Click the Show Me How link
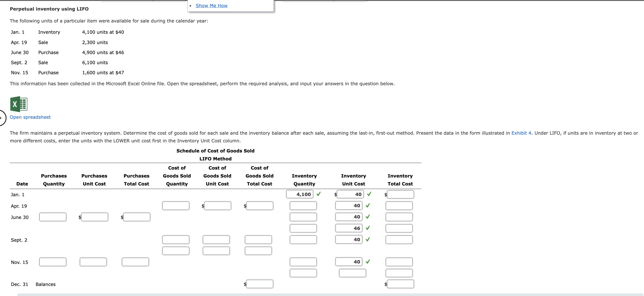 [x=211, y=6]
